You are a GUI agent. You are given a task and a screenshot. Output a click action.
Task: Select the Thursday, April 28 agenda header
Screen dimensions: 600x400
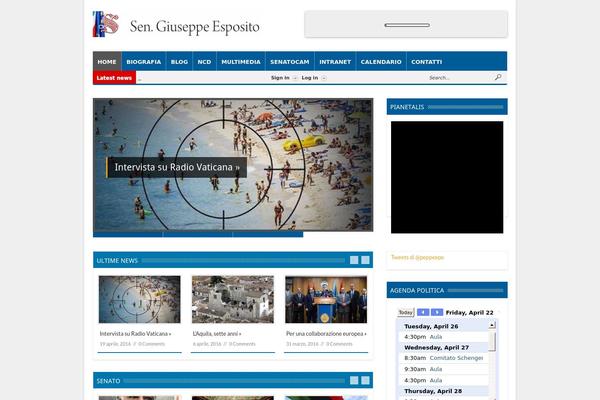pyautogui.click(x=444, y=391)
